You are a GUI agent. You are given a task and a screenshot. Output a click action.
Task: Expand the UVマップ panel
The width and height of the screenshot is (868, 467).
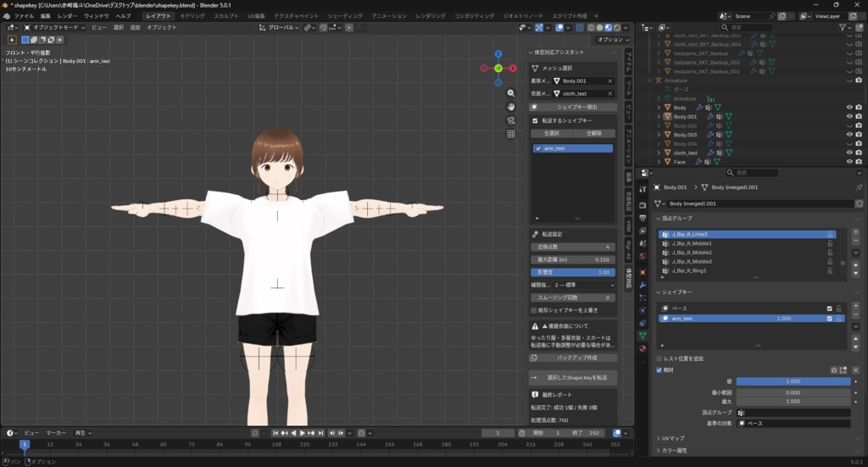[x=659, y=438]
